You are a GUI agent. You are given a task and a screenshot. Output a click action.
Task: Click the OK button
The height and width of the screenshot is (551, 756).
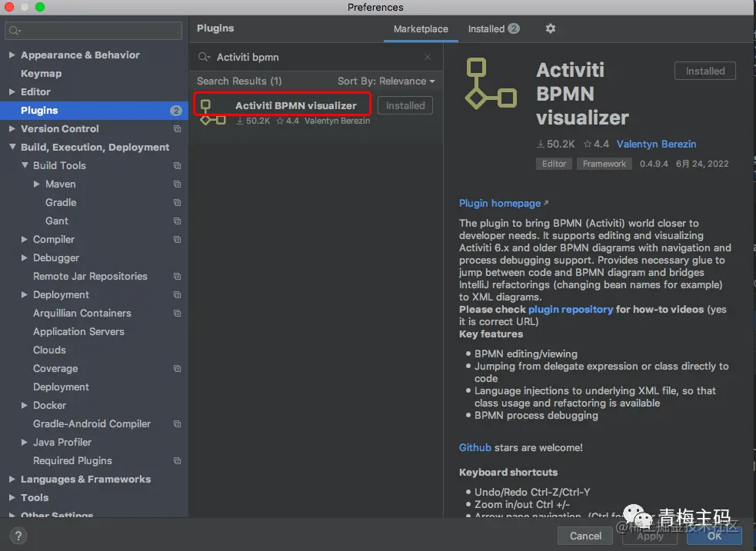pyautogui.click(x=714, y=536)
